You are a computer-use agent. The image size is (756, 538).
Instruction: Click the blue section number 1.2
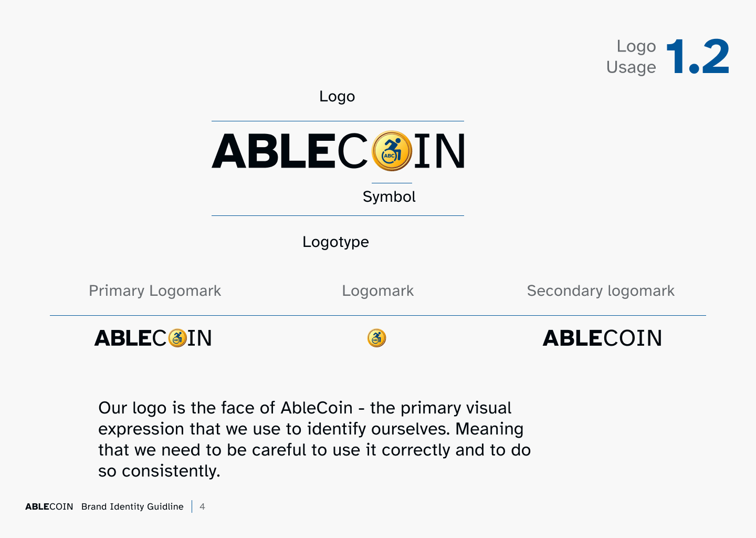click(x=698, y=57)
